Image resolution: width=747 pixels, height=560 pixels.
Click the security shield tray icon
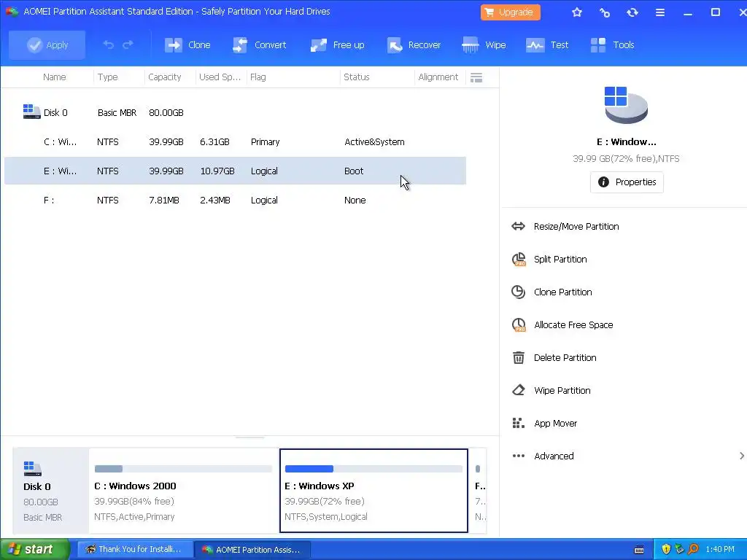666,550
